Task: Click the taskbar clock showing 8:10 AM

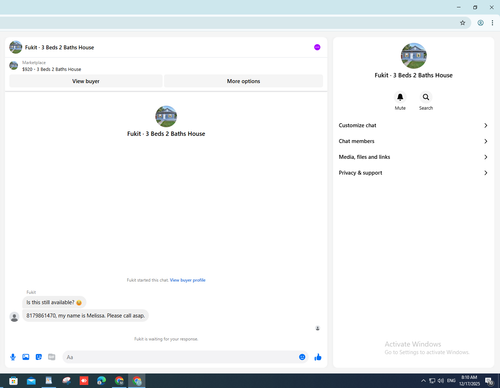Action: tap(469, 380)
